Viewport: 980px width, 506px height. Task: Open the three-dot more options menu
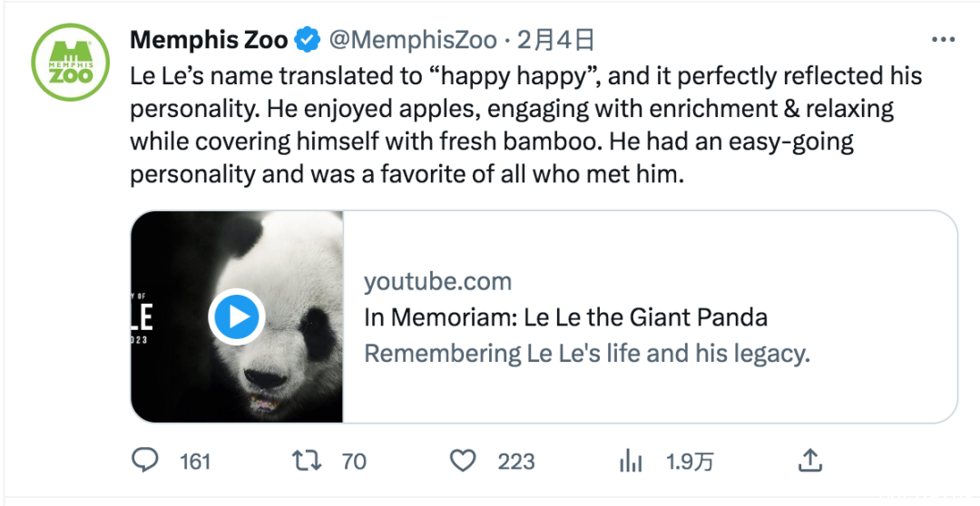pos(943,39)
